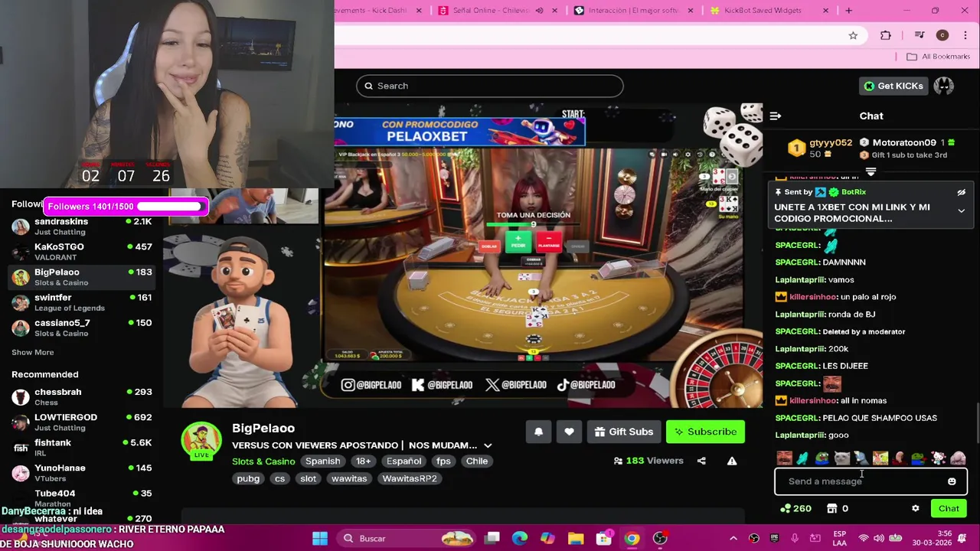Open All Bookmarks folder

938,57
